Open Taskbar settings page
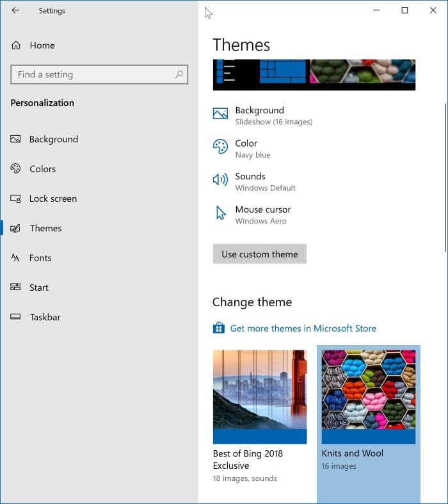 [45, 317]
